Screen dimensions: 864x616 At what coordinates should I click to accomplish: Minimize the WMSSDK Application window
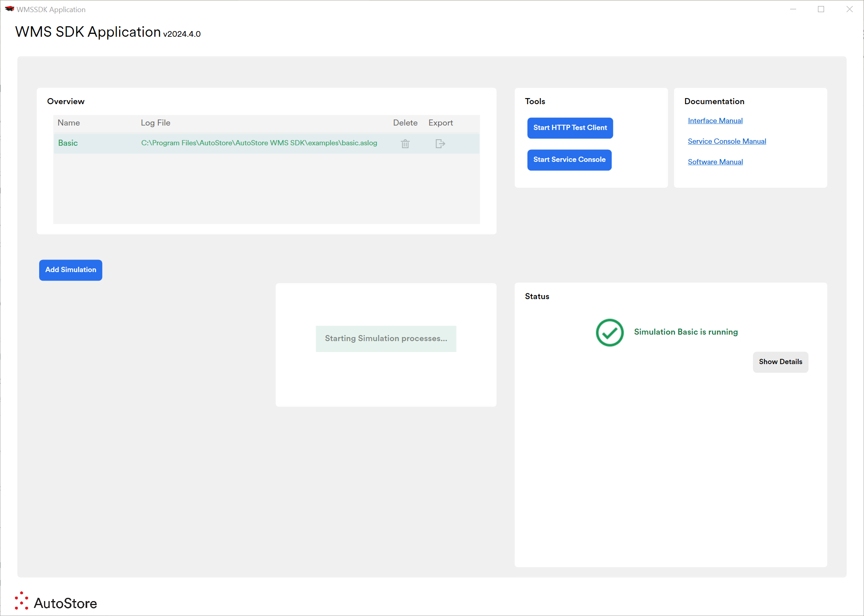point(793,9)
